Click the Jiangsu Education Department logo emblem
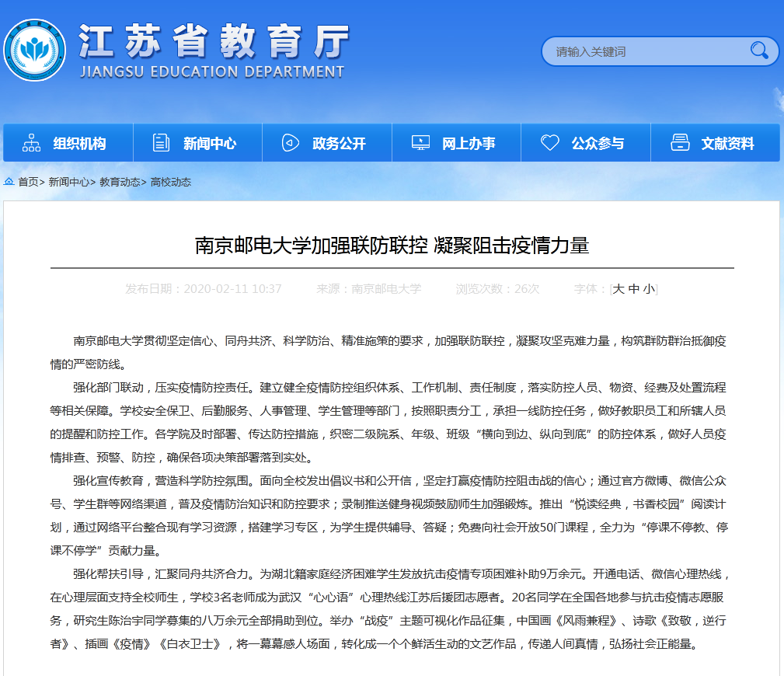784x676 pixels. tap(34, 50)
